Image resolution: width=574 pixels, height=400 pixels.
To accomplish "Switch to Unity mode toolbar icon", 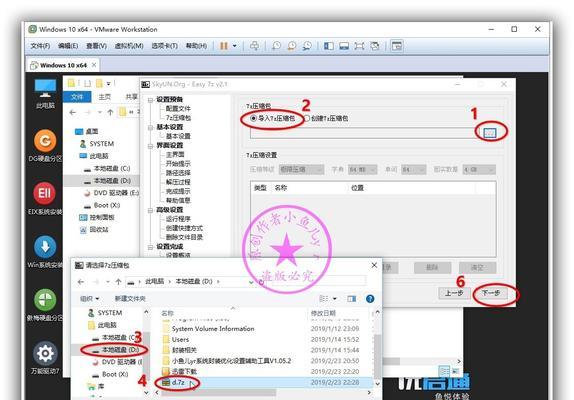I will [x=374, y=46].
